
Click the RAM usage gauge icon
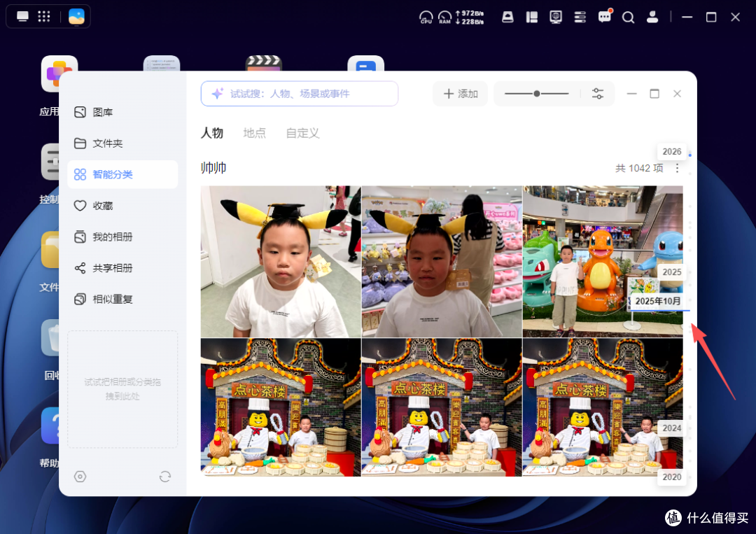[x=444, y=17]
